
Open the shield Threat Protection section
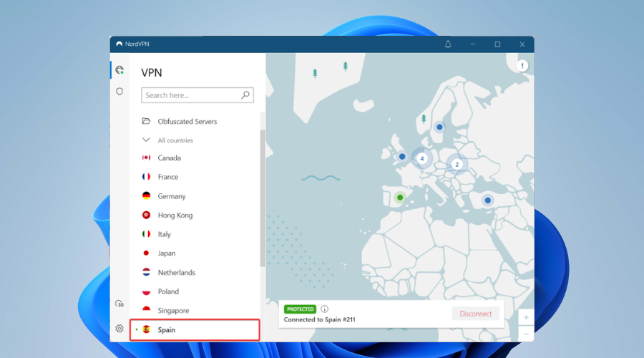point(119,92)
